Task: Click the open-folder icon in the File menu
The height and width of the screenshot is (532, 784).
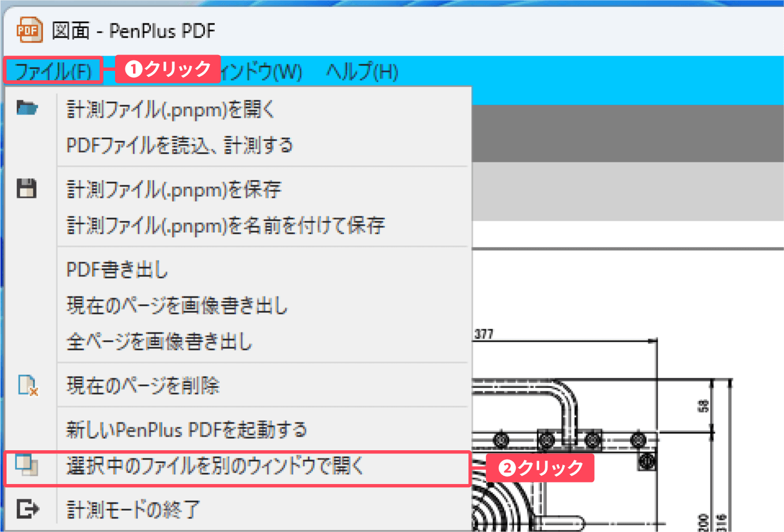Action: 27,108
